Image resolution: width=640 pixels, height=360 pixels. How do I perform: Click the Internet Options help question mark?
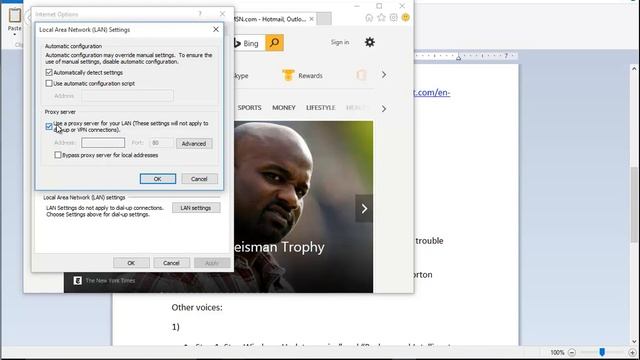click(x=200, y=14)
